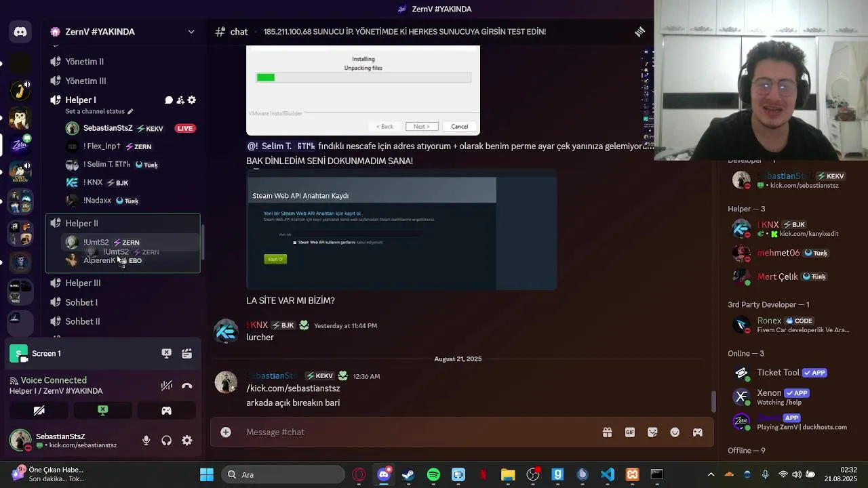Open Windows Start menu
This screenshot has width=868, height=488.
(x=207, y=474)
